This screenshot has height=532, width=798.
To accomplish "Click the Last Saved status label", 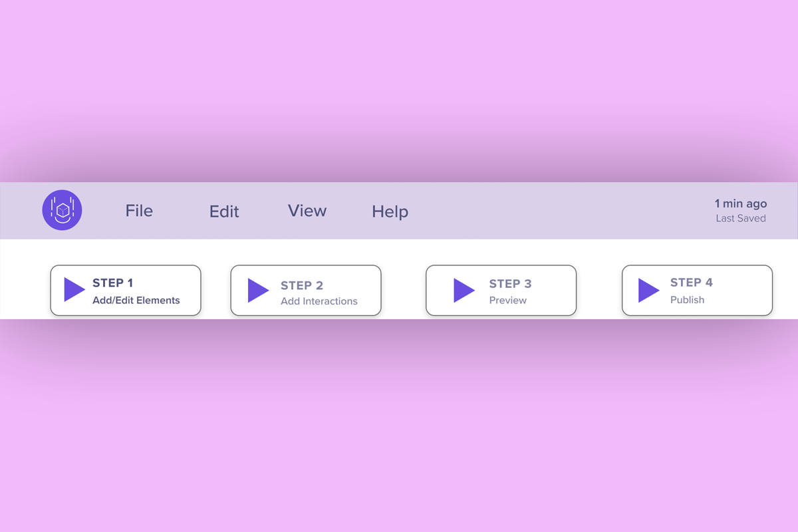I will coord(740,218).
